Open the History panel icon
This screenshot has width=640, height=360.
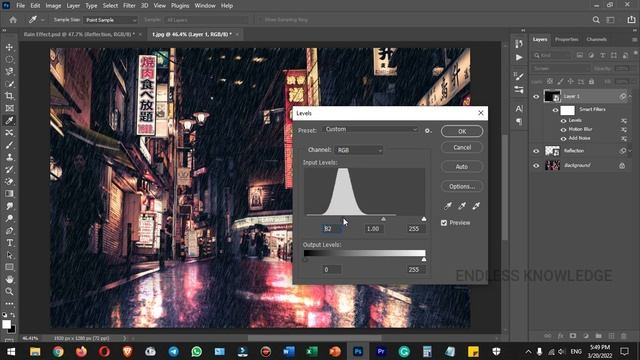point(519,44)
